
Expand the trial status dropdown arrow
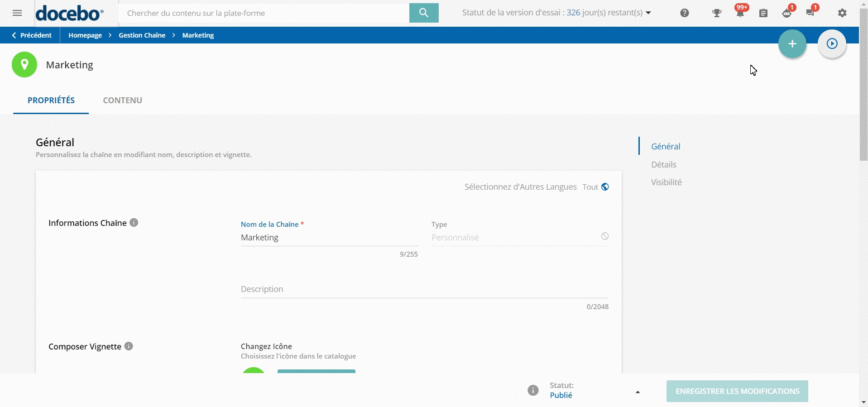[648, 13]
